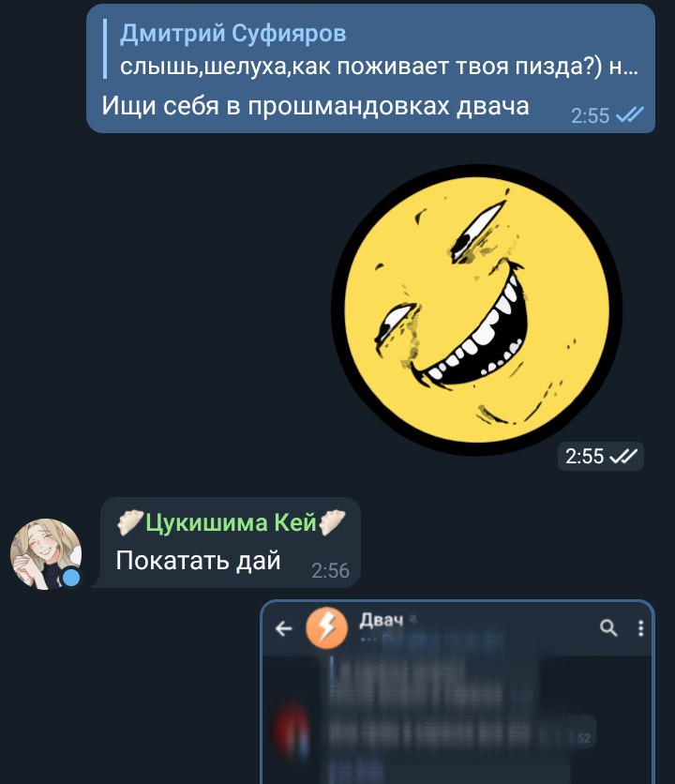The image size is (675, 784).
Task: Tap the reply text "Ищи себя в прошмандовках двача"
Action: (315, 107)
